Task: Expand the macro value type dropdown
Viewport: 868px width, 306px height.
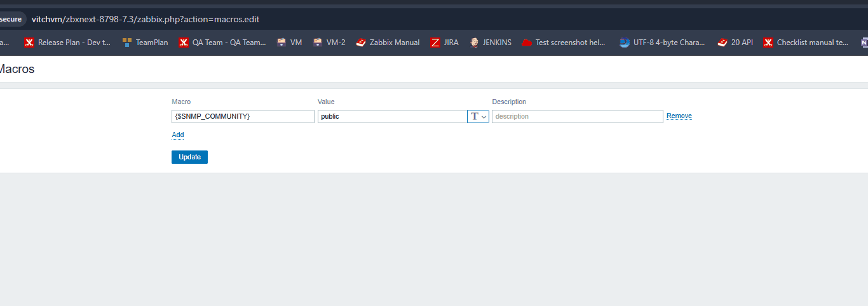Action: (478, 117)
